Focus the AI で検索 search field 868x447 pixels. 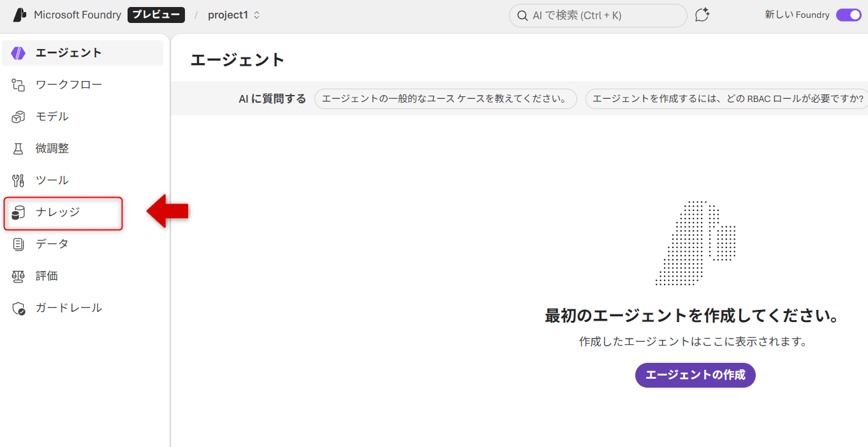coord(598,15)
